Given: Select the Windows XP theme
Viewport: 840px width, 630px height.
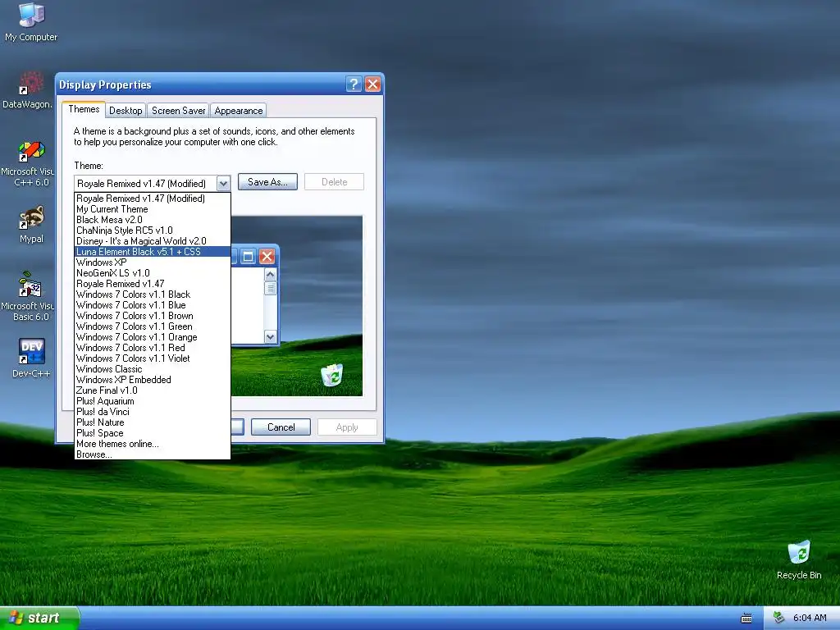Looking at the screenshot, I should [153, 262].
